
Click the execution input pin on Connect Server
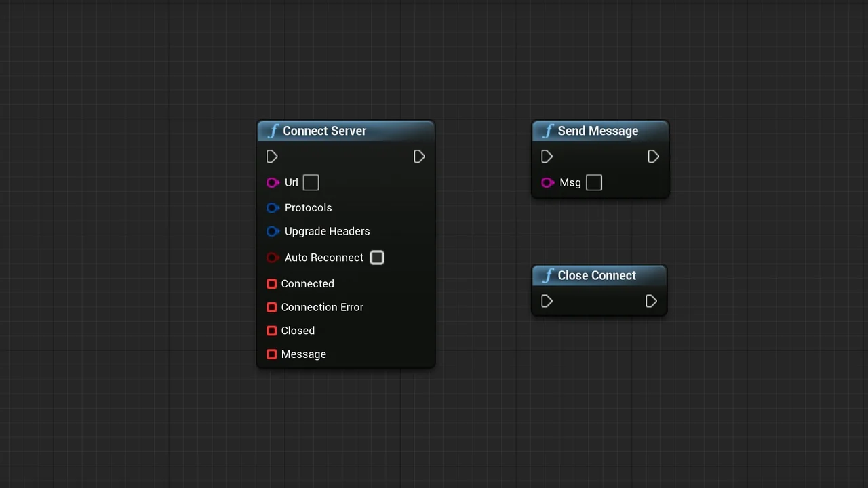coord(272,157)
